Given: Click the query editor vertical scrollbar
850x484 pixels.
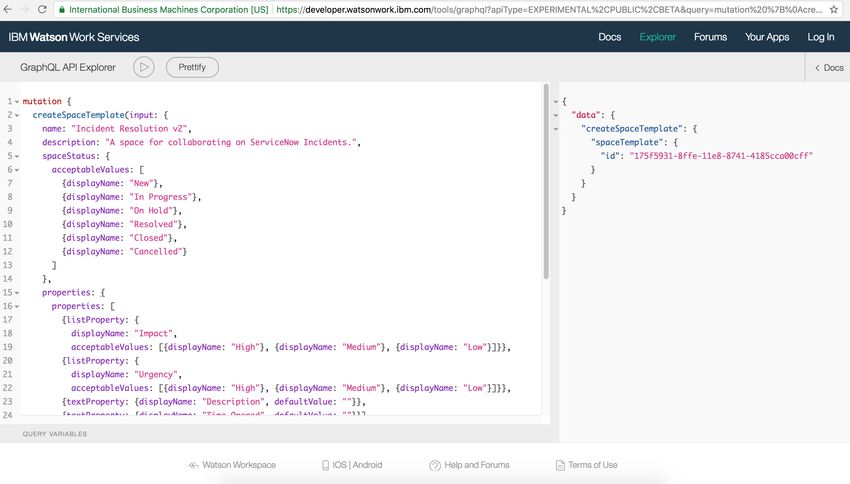Looking at the screenshot, I should coord(546,182).
